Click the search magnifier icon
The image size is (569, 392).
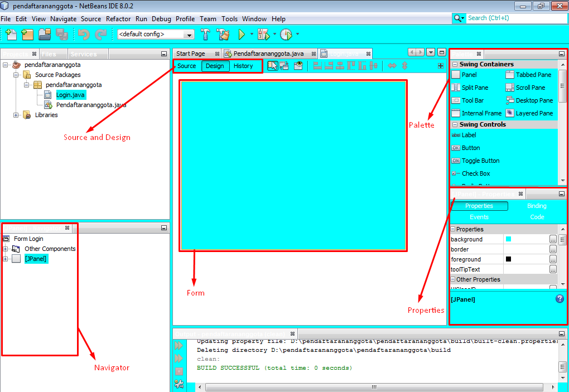tap(457, 18)
